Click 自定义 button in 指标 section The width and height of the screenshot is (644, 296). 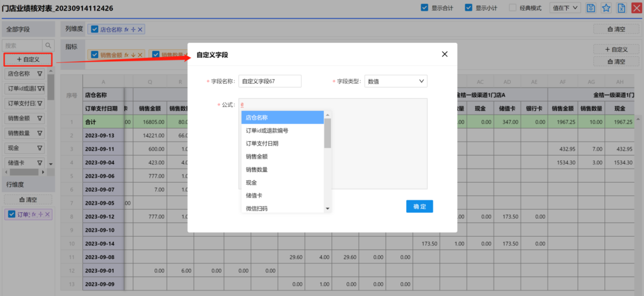[616, 49]
